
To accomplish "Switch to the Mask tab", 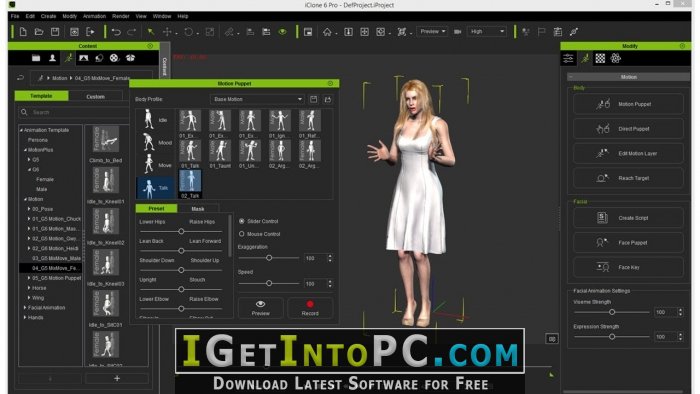I will pos(198,209).
